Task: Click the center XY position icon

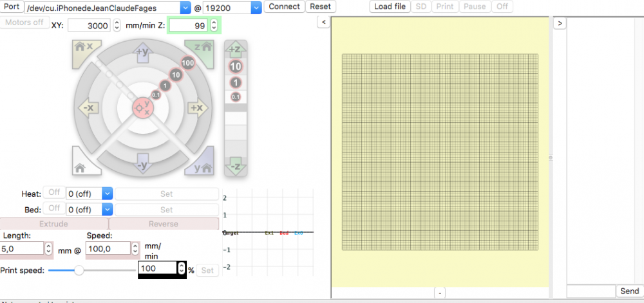Action: (142, 108)
